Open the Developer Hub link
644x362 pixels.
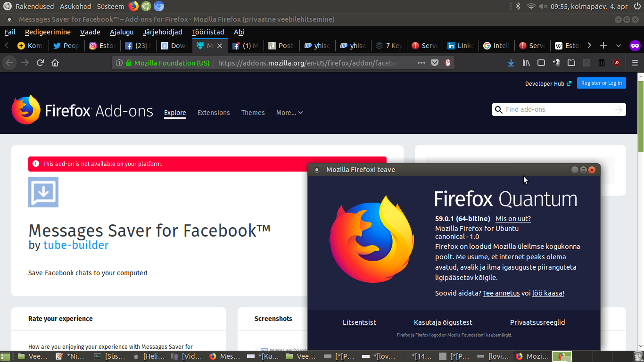point(548,83)
